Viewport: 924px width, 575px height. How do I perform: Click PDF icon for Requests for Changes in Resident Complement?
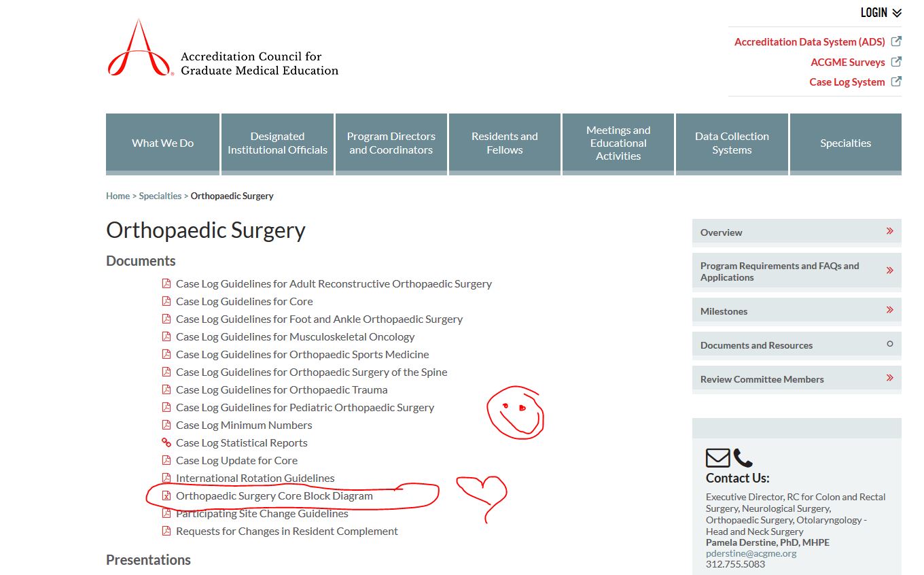coord(166,531)
